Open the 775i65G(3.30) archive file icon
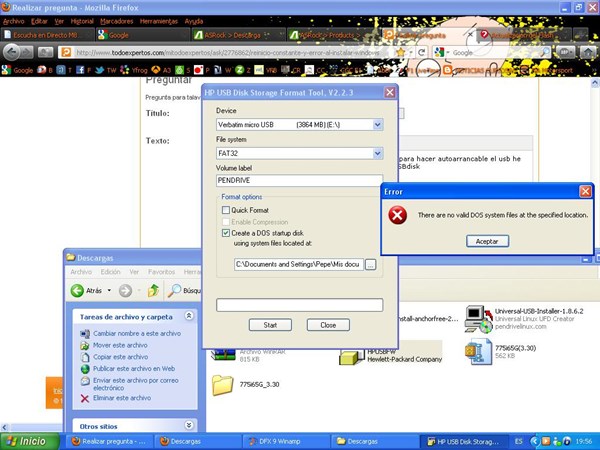The image size is (600, 450). point(477,350)
